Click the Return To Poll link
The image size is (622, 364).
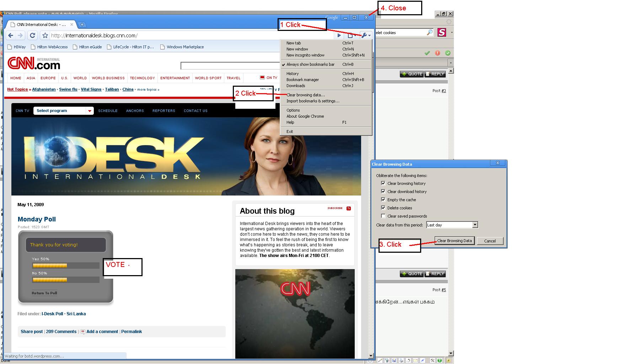pyautogui.click(x=44, y=293)
